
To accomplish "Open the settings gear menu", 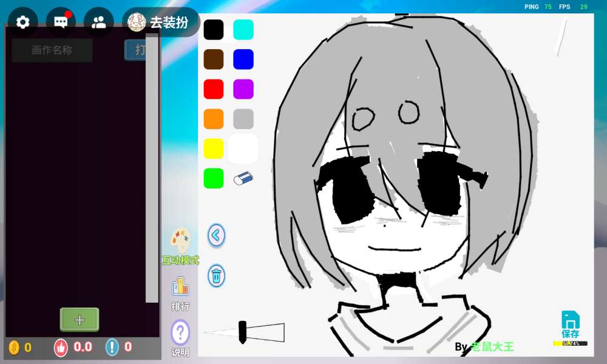I will 22,22.
